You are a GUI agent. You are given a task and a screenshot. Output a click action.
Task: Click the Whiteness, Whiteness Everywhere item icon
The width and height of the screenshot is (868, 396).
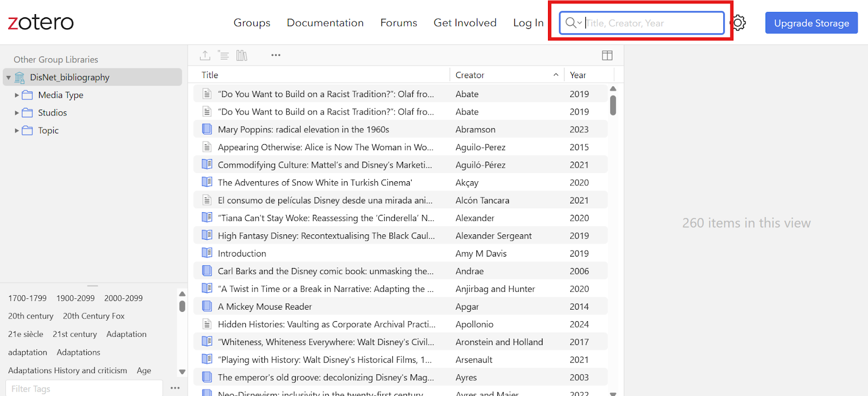point(207,341)
